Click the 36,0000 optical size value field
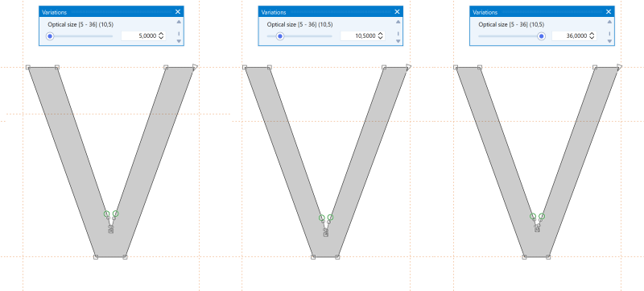This screenshot has height=291, width=644. point(574,36)
